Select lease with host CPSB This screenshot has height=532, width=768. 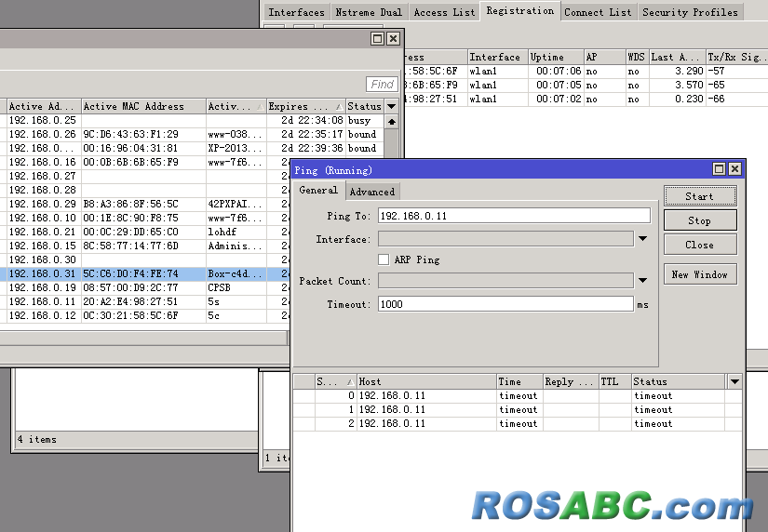[x=145, y=287]
